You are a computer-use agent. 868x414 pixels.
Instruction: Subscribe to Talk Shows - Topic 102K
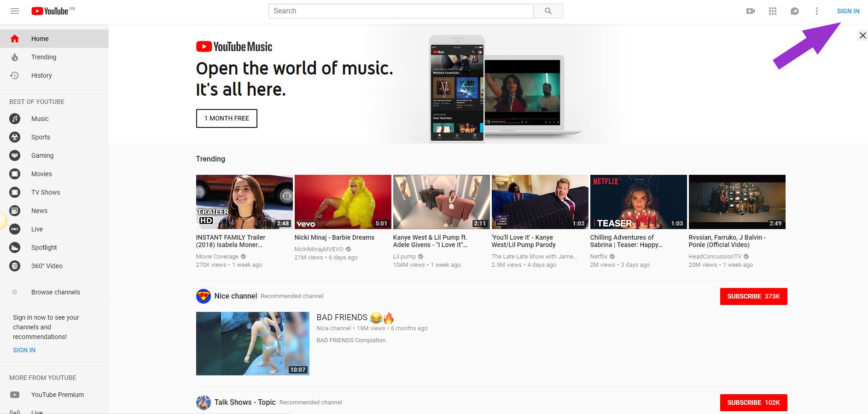click(x=754, y=402)
